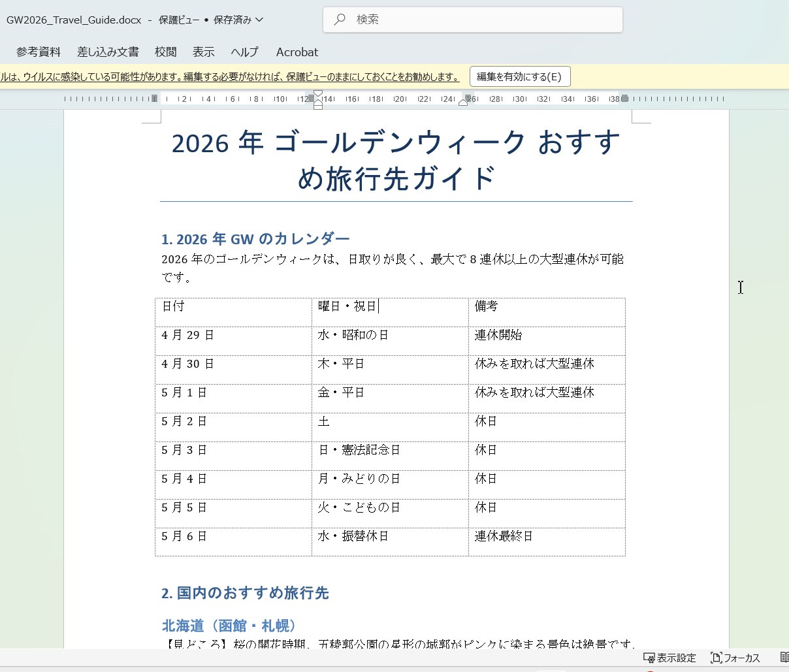Switch to the Acrobat tab
Screen dimensions: 789x672
pyautogui.click(x=297, y=52)
